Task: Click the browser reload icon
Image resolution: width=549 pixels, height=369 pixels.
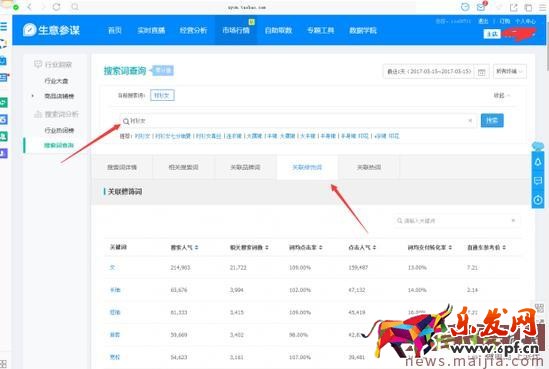Action: [x=56, y=7]
